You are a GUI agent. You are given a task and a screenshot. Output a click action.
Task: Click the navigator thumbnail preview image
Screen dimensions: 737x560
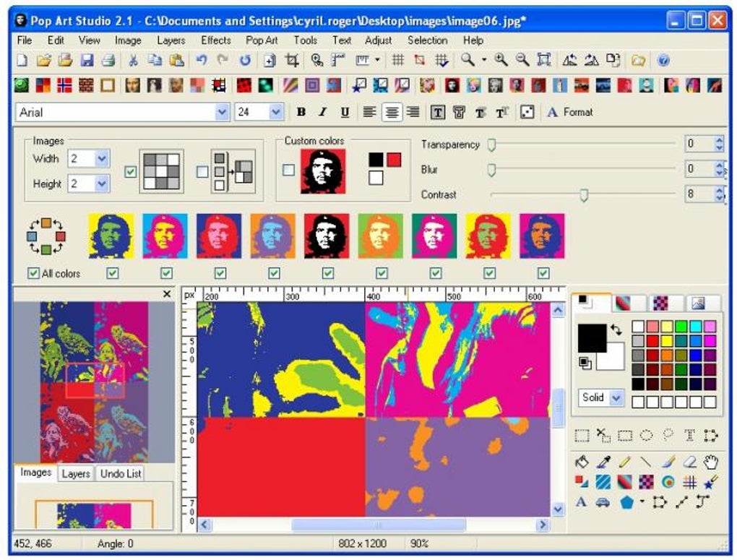pos(94,382)
